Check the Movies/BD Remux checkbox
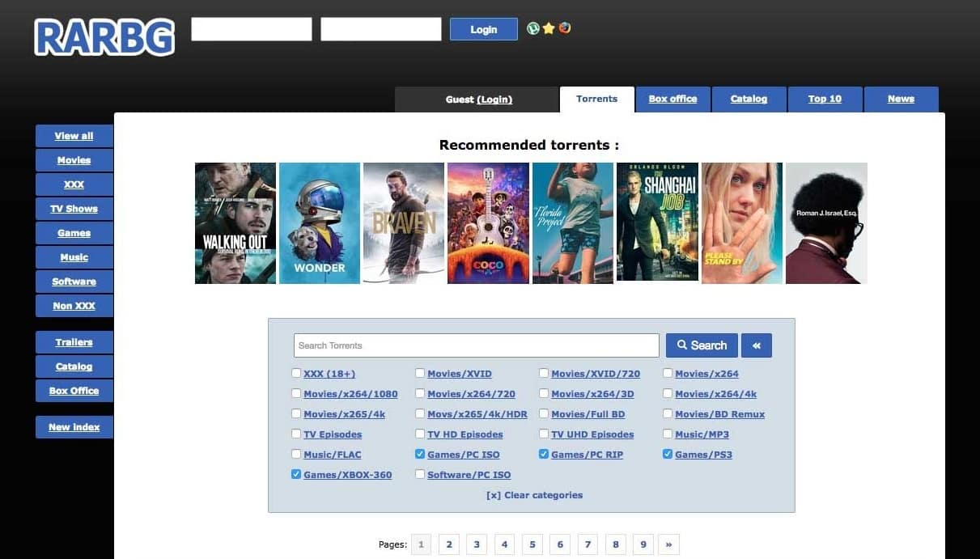Viewport: 980px width, 559px height. point(668,414)
